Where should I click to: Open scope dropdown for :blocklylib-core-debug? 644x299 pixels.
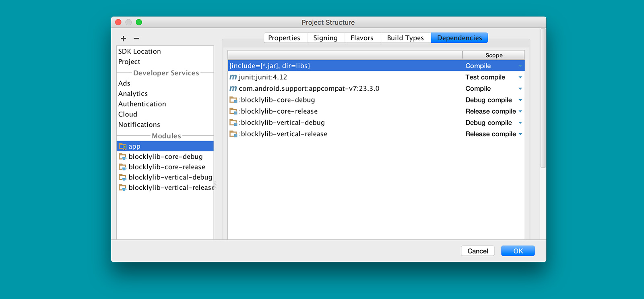pyautogui.click(x=520, y=100)
